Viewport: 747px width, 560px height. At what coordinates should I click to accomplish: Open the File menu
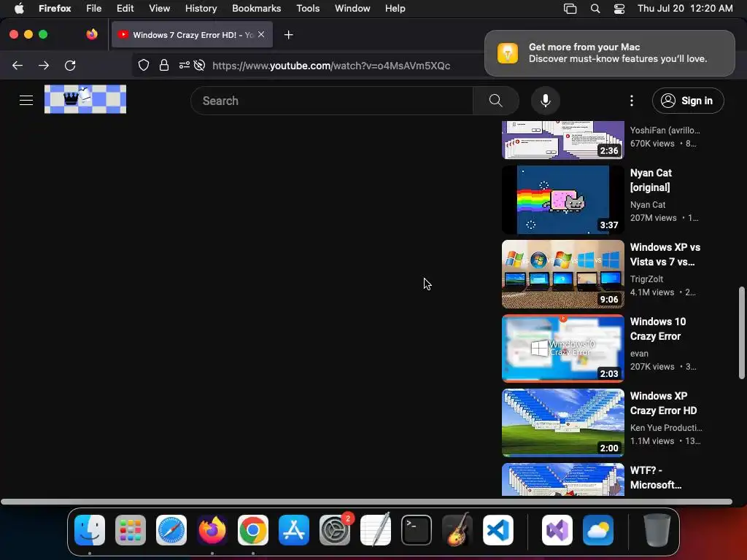coord(94,8)
